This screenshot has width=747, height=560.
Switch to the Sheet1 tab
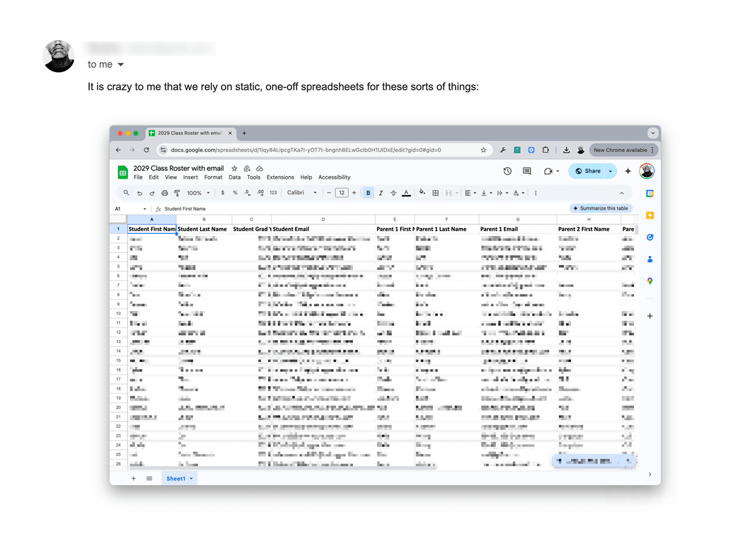click(176, 479)
